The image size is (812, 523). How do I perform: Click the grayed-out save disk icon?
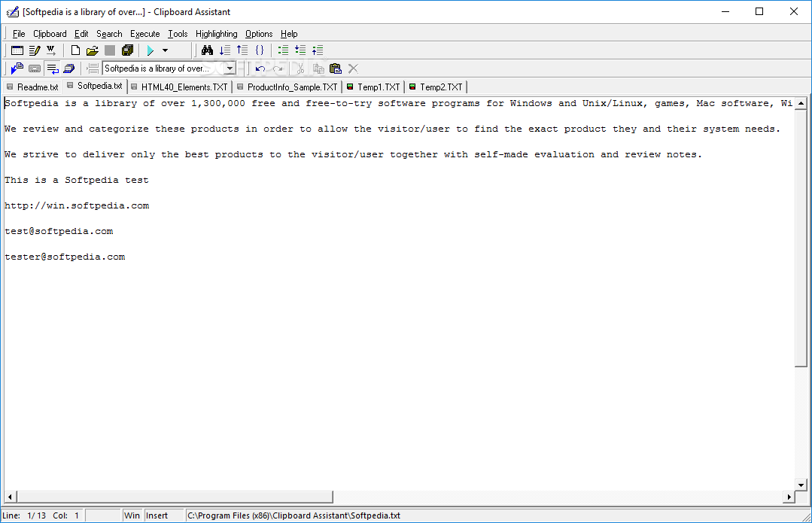tap(110, 50)
